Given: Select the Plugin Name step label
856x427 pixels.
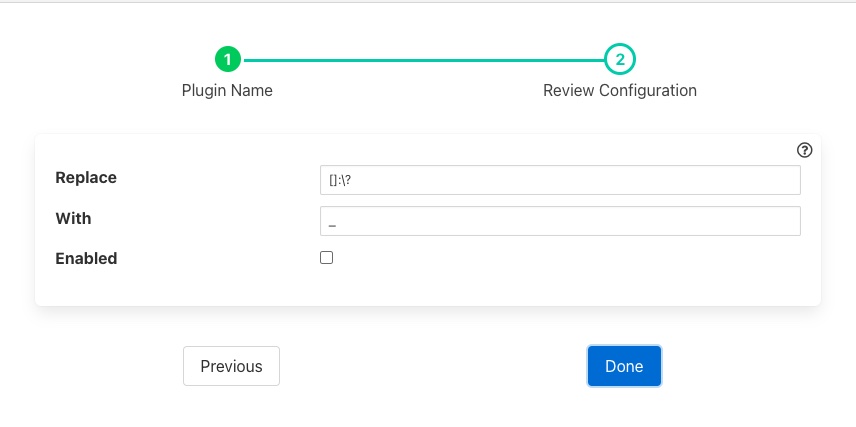Looking at the screenshot, I should click(227, 90).
